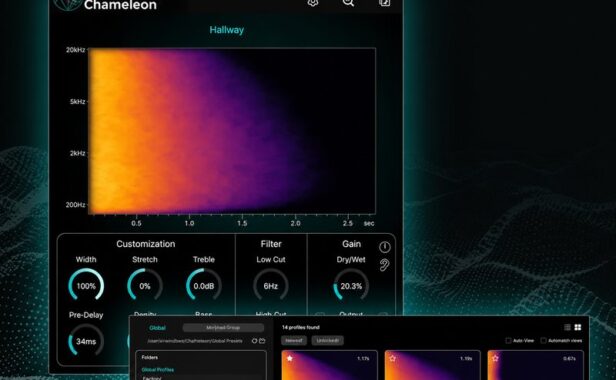Image resolution: width=616 pixels, height=380 pixels.
Task: Click the audio file icon in header
Action: [x=385, y=3]
